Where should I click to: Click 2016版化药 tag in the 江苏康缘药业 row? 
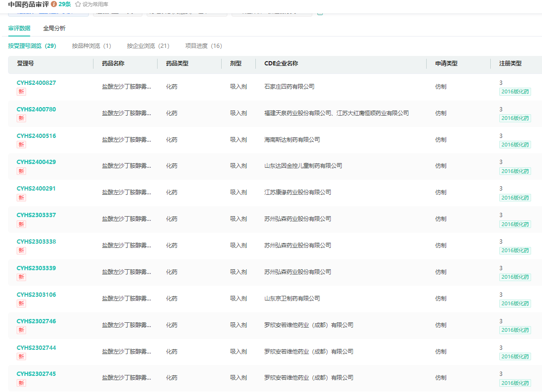click(515, 198)
